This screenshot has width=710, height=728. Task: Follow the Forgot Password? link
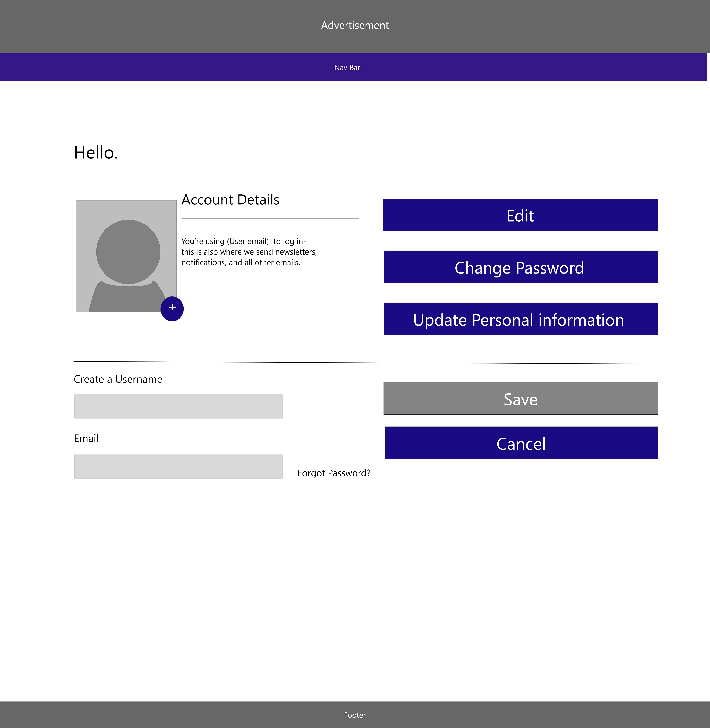[334, 473]
